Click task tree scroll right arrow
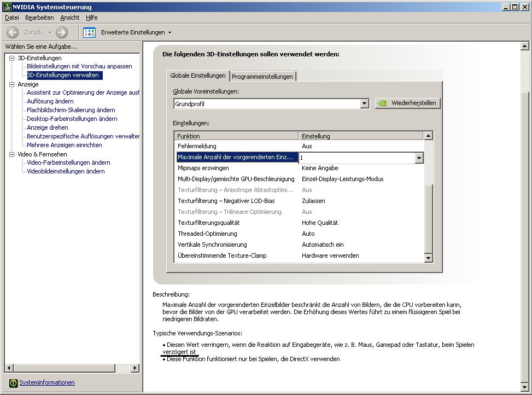The width and height of the screenshot is (532, 395). [135, 368]
